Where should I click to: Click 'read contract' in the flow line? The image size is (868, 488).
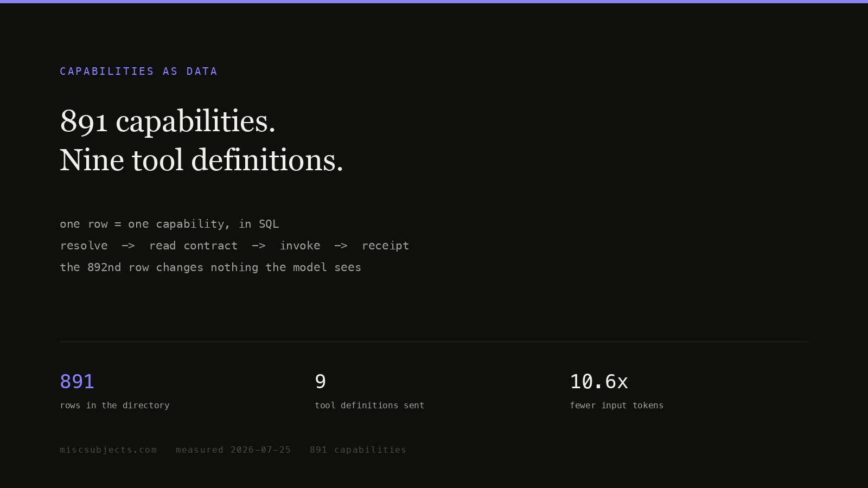point(193,246)
